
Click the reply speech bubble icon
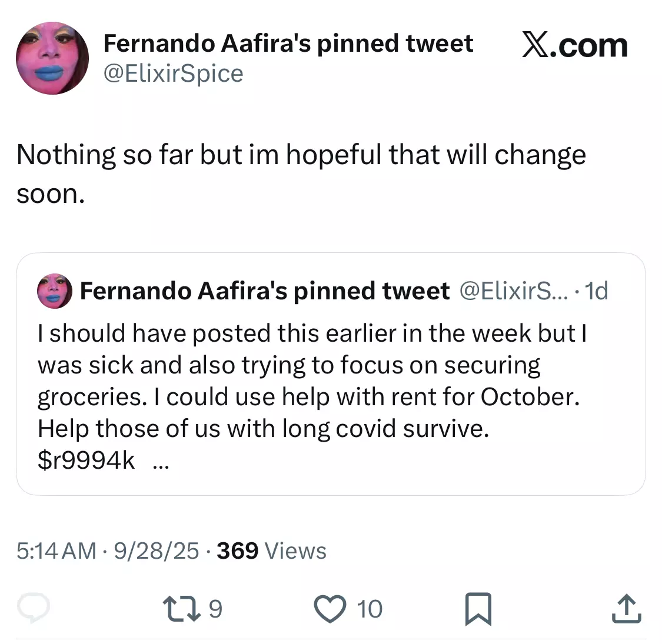click(34, 608)
